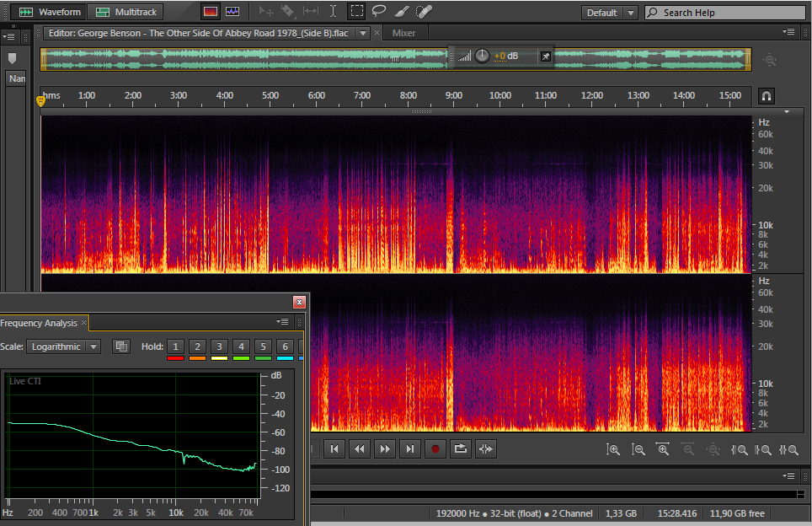The image size is (812, 526).
Task: Open the Editor file dropdown arrow
Action: [x=363, y=33]
